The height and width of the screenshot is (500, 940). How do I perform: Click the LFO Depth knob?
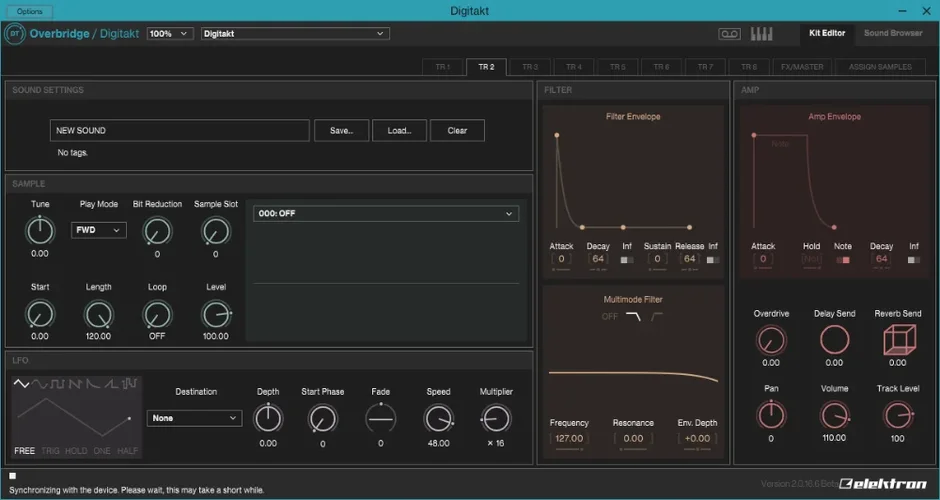pos(268,418)
